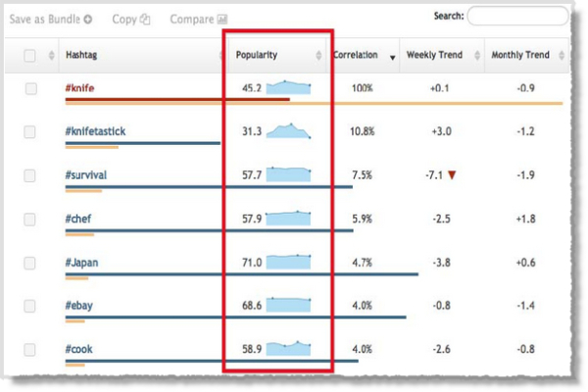588x392 pixels.
Task: Click the Copy button text
Action: pos(124,20)
